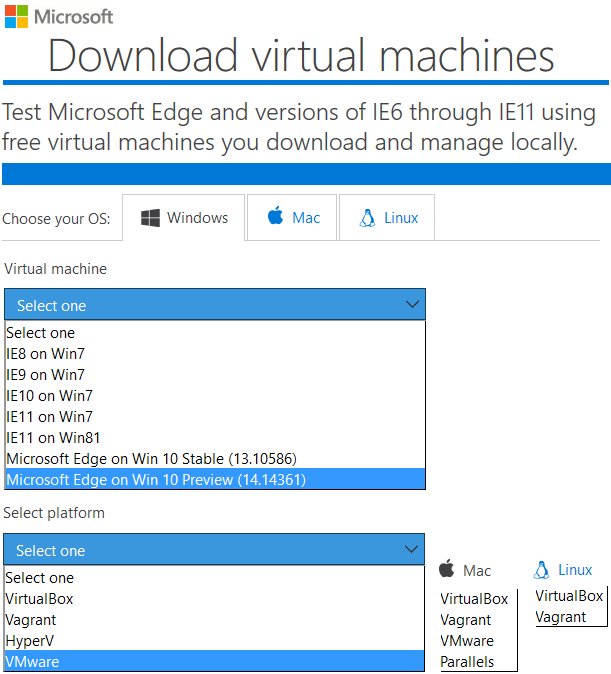
Task: Open the Virtual machine dropdown
Action: pyautogui.click(x=215, y=305)
